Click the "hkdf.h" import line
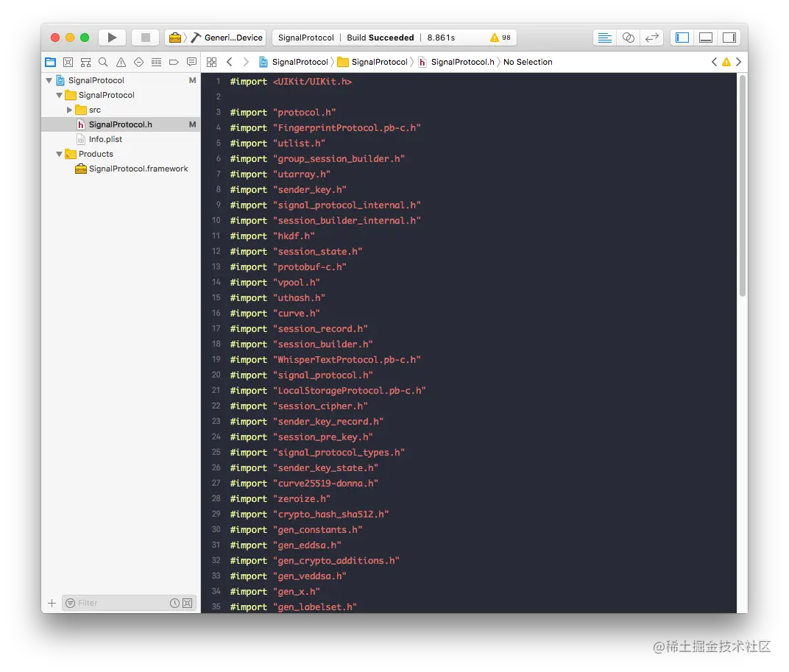The width and height of the screenshot is (789, 672). pyautogui.click(x=272, y=236)
